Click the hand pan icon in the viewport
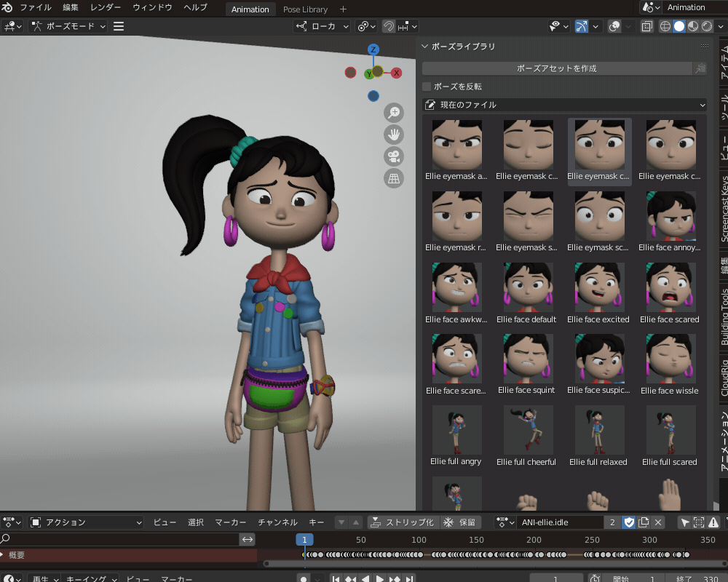 pos(393,135)
